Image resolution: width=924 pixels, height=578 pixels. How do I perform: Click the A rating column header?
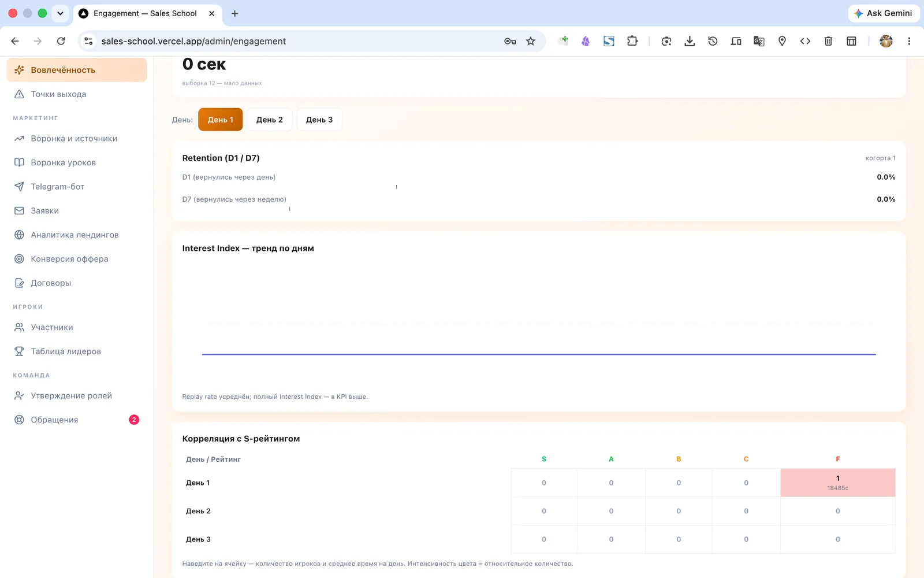point(611,459)
